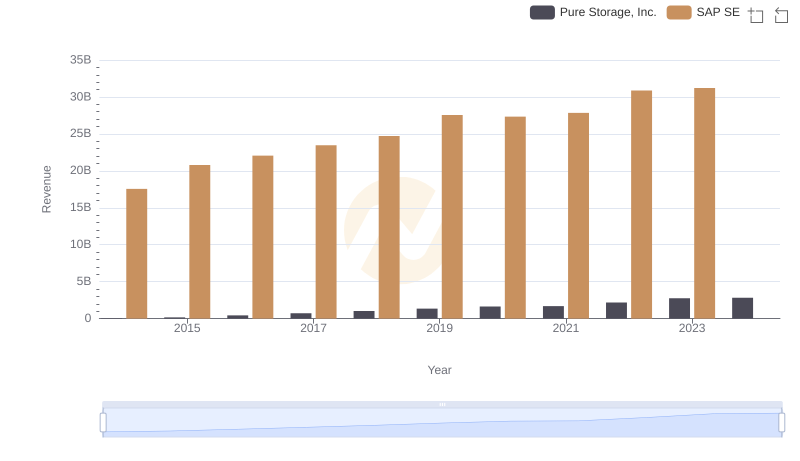Click the zoom reset icon

click(781, 15)
